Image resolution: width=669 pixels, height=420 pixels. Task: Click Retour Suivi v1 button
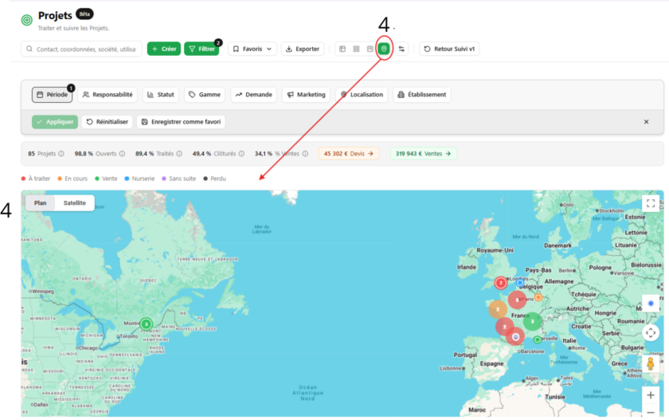coord(449,49)
